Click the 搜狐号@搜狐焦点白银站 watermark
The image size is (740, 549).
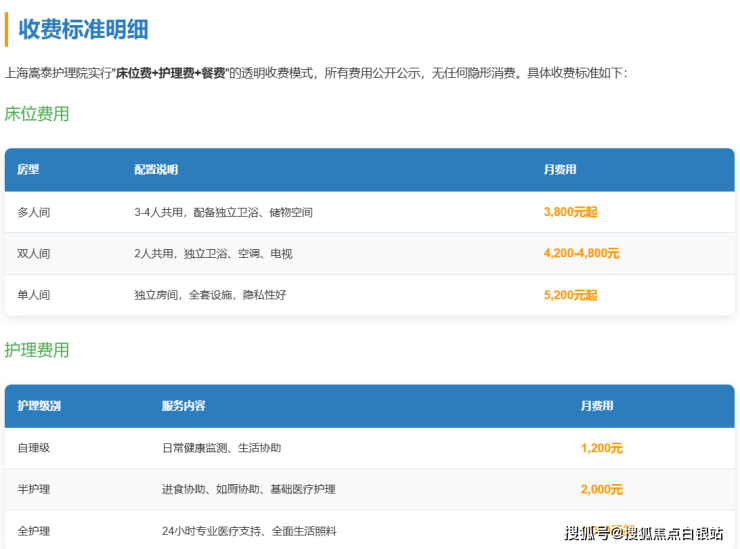tap(643, 532)
